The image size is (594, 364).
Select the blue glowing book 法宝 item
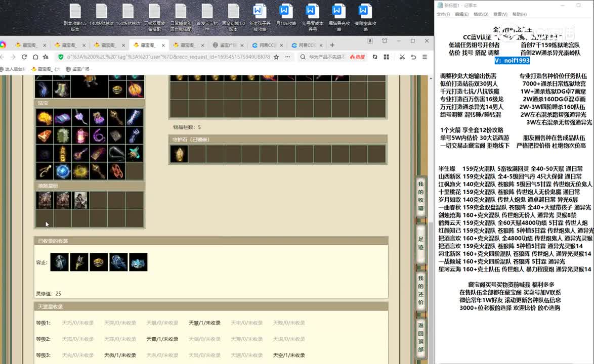tap(63, 118)
